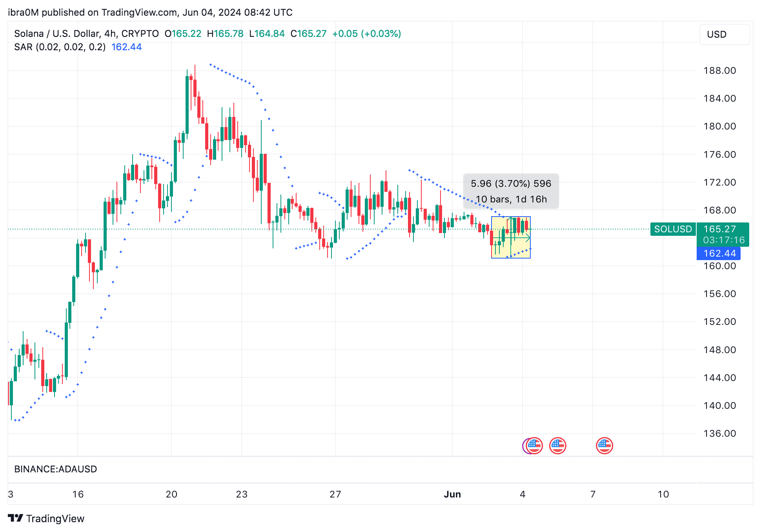The width and height of the screenshot is (761, 532).
Task: Open the US flag event icon near June 7
Action: click(604, 446)
